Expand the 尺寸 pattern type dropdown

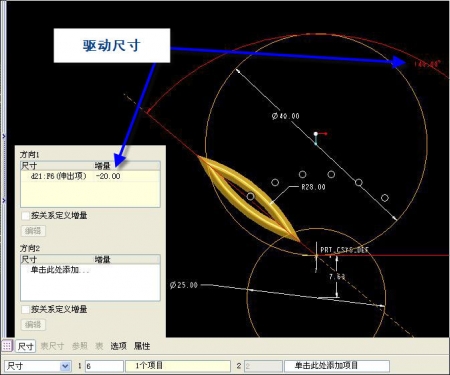pos(65,366)
